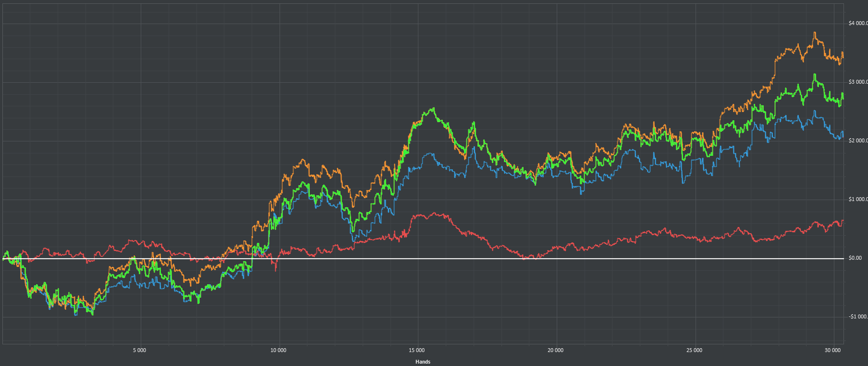Click the red line's peak near 15 500 hands
The height and width of the screenshot is (366, 868).
(435, 213)
